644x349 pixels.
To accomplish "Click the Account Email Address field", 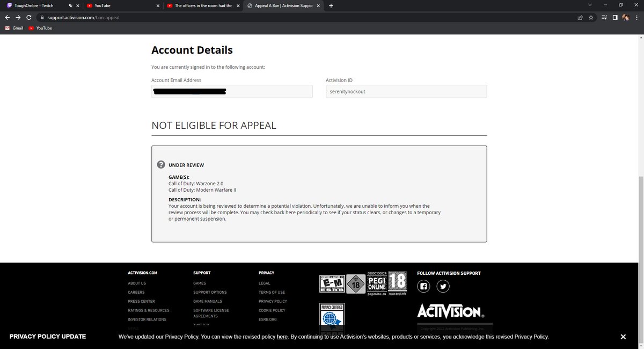I will [x=232, y=91].
